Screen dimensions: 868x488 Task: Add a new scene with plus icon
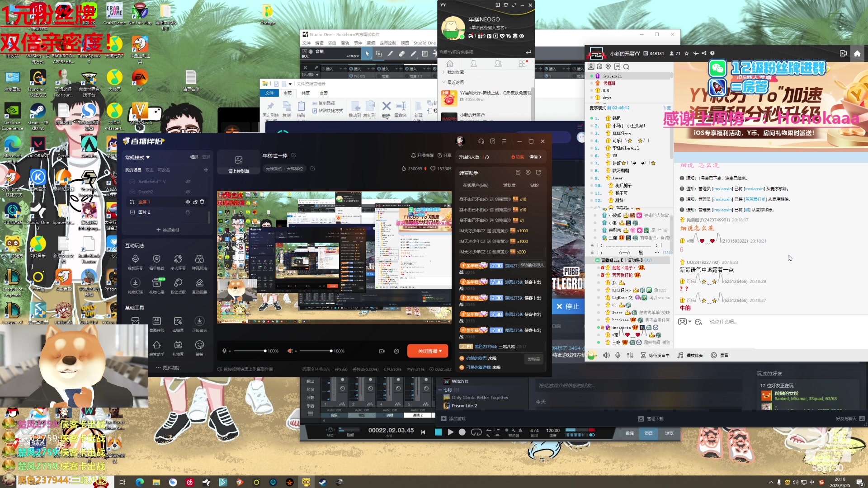coord(206,170)
